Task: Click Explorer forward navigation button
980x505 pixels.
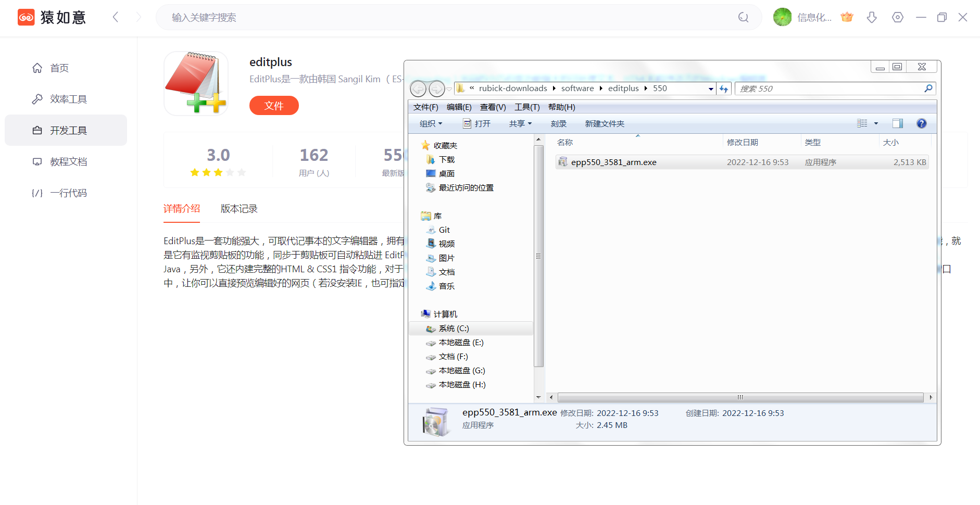Action: coord(436,89)
